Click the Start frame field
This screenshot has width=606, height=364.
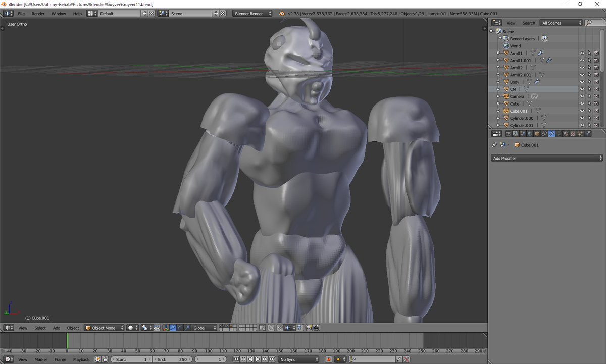click(131, 359)
